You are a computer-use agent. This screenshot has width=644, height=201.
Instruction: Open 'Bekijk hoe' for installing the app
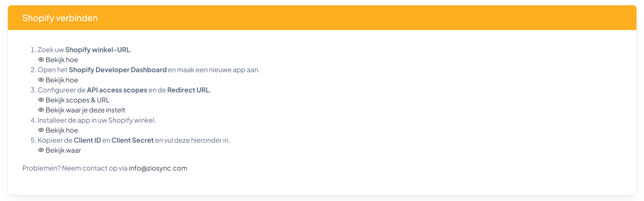pyautogui.click(x=62, y=130)
